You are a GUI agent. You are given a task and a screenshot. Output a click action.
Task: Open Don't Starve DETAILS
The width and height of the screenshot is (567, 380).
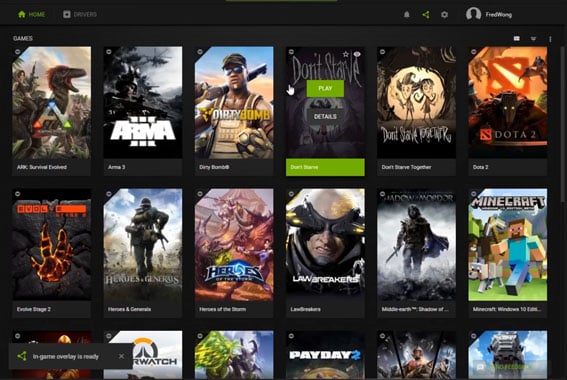pos(325,116)
